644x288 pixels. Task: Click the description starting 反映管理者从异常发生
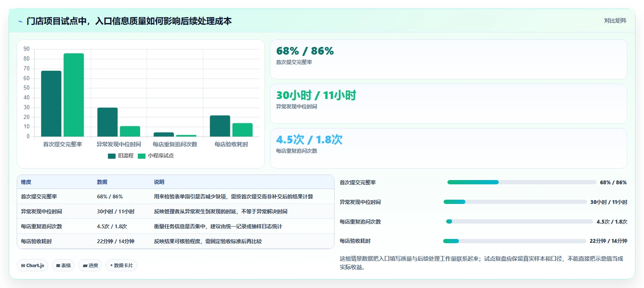[x=221, y=212]
